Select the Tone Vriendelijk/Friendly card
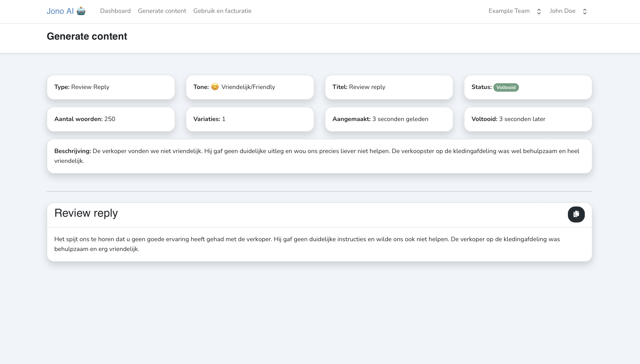Viewport: 640px width, 364px height. (x=250, y=87)
